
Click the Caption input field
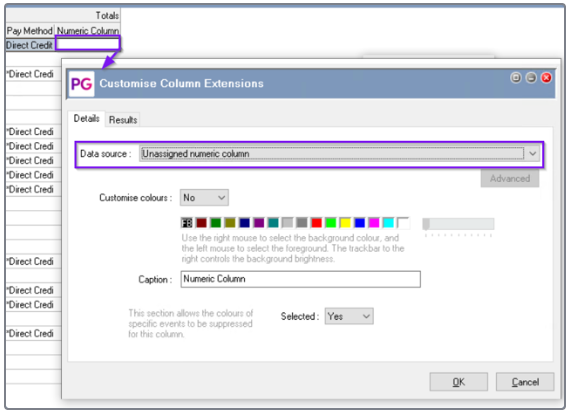pyautogui.click(x=300, y=279)
